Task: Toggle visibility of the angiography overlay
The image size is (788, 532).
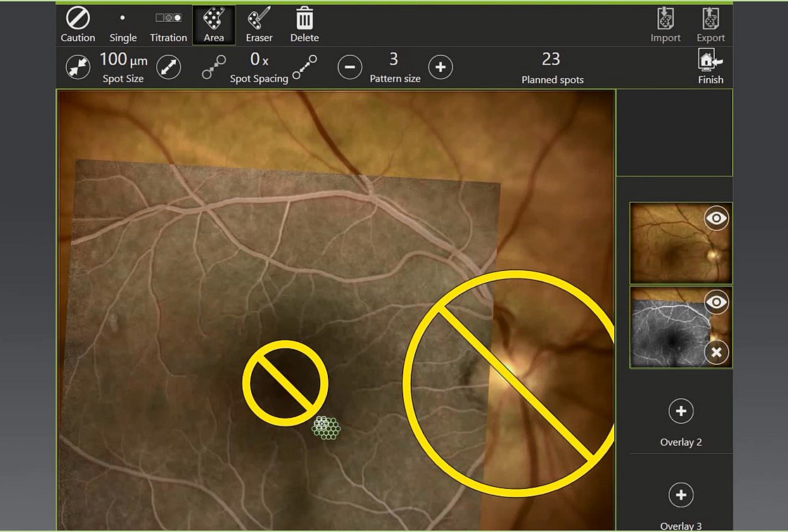Action: tap(717, 302)
